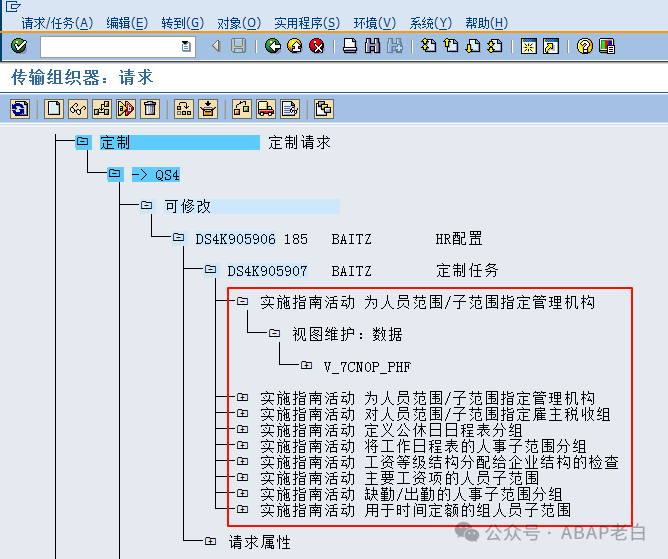Release directly with the truck icon
The width and height of the screenshot is (668, 559).
pyautogui.click(x=266, y=109)
